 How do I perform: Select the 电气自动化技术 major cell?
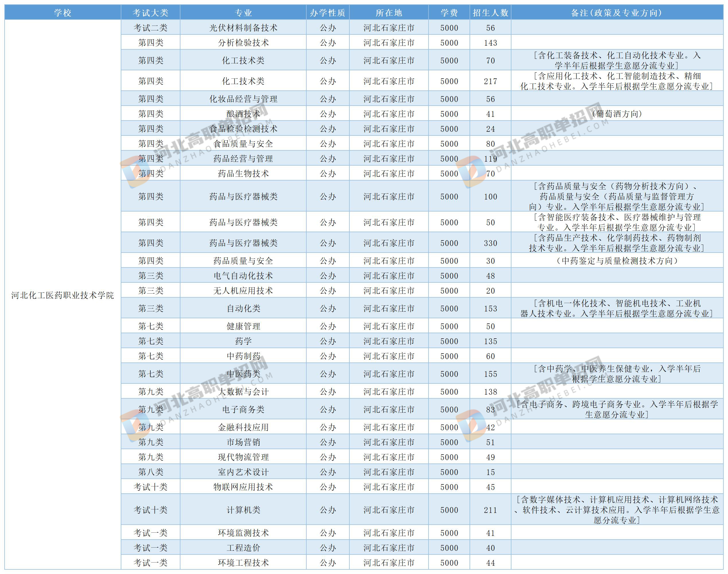pyautogui.click(x=243, y=275)
